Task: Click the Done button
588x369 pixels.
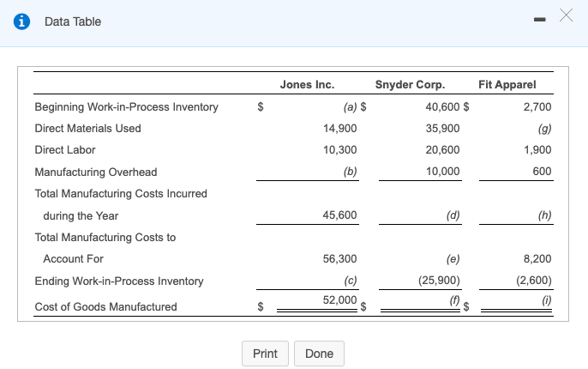Action: 319,354
